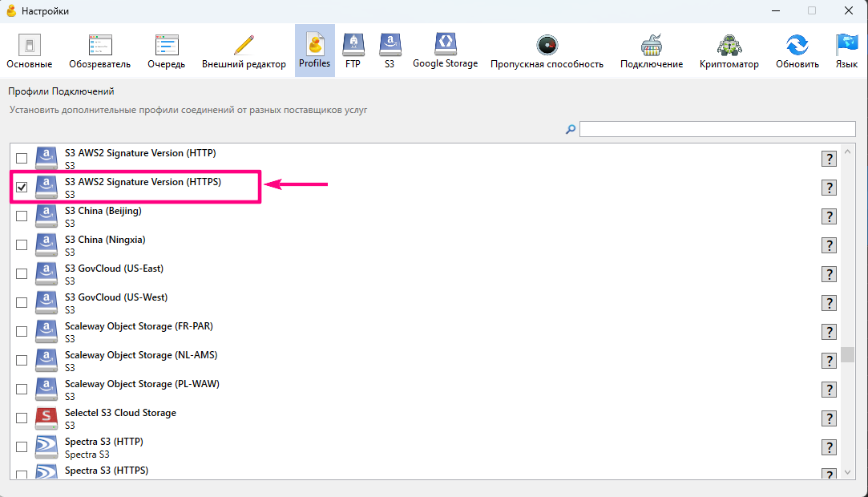Click the Scaleway Object Storage (PL-WAW) drive icon
Screen dimensions: 868x497
[x=46, y=389]
